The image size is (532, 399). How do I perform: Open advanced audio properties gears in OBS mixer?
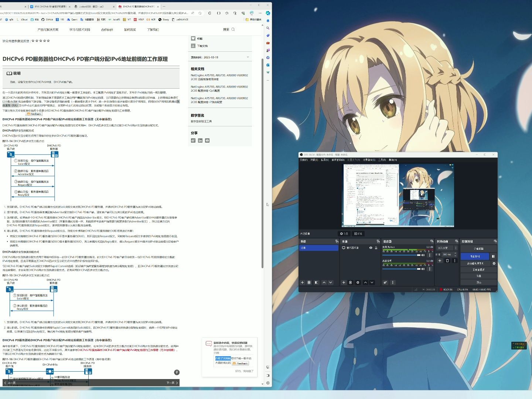coord(385,282)
